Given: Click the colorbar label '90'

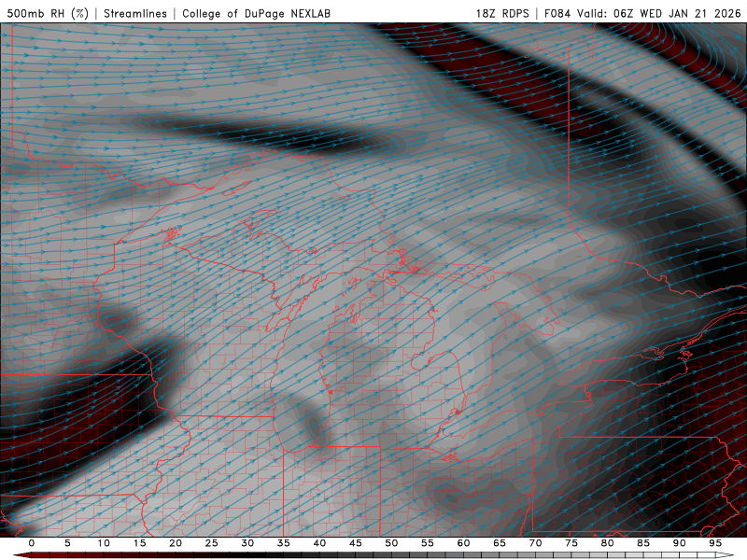Looking at the screenshot, I should [680, 543].
